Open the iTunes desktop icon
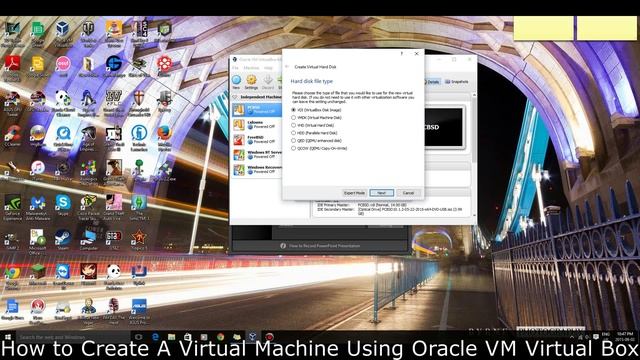640x360 pixels. tap(38, 171)
